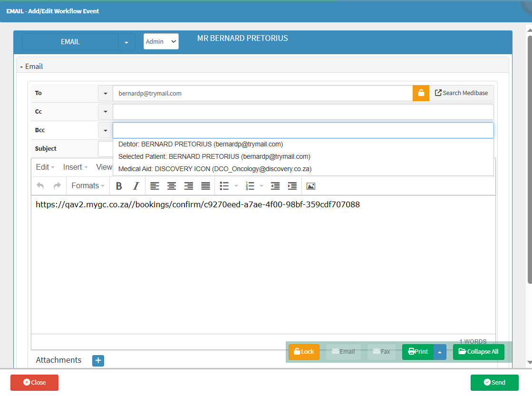The image size is (532, 396).
Task: Open the Formats dropdown
Action: [88, 186]
